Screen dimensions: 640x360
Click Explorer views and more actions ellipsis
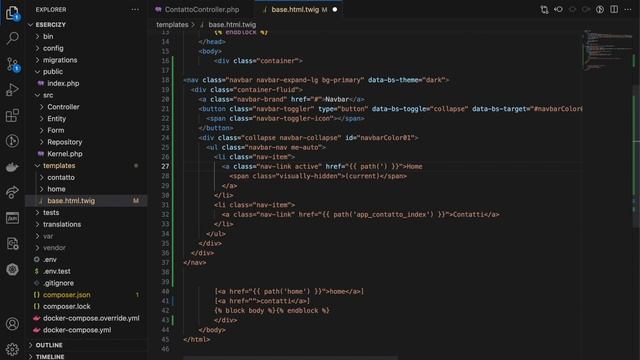tap(135, 9)
